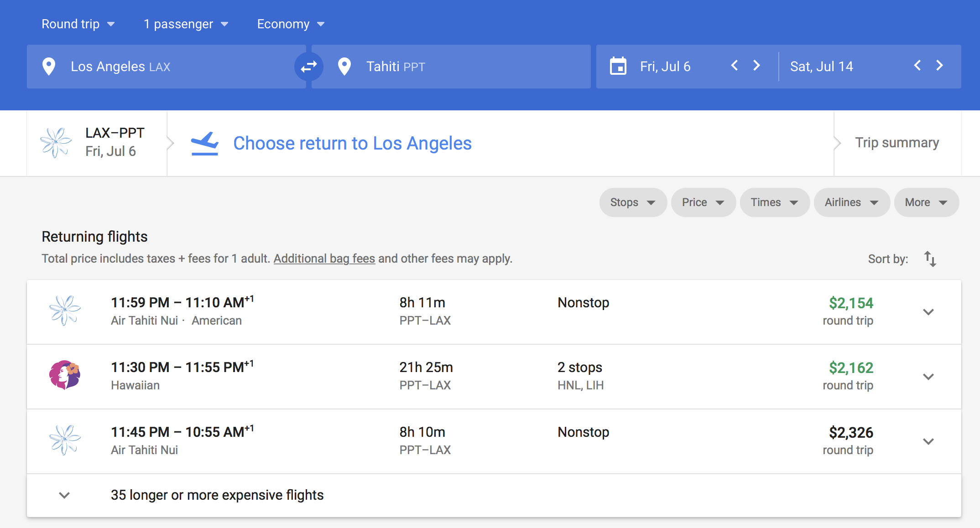This screenshot has height=528, width=980.
Task: Click the Sort by label
Action: coord(888,259)
